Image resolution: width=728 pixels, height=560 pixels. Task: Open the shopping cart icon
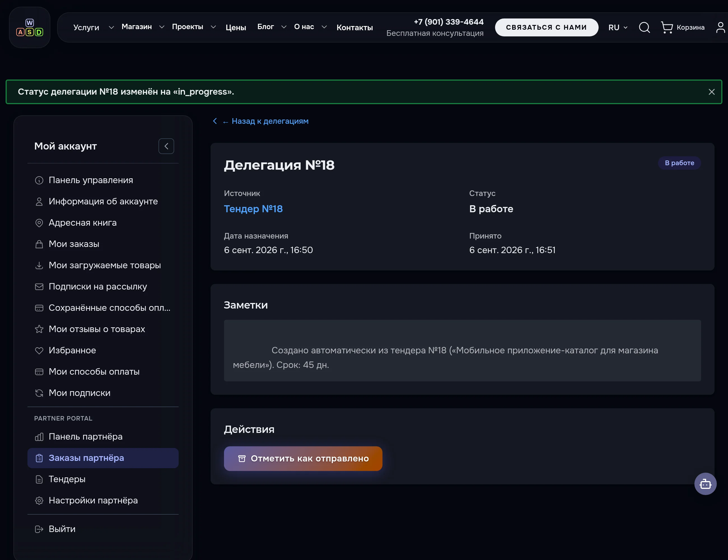(x=667, y=27)
